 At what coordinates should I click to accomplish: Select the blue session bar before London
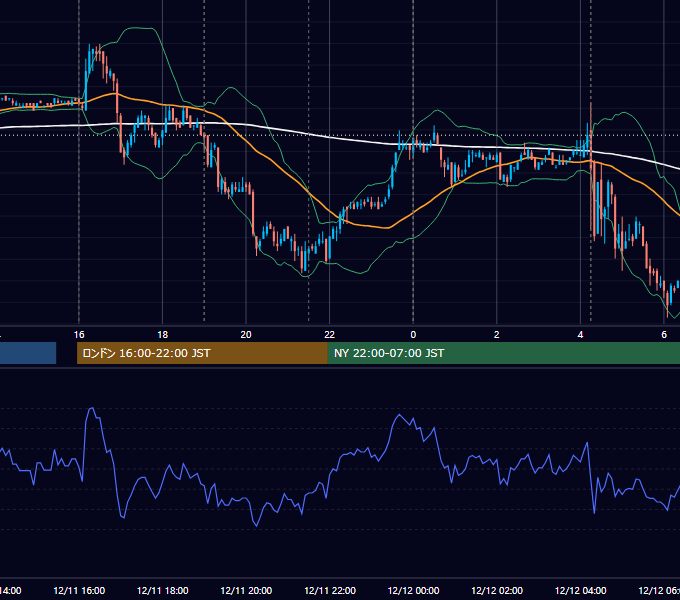[28, 353]
